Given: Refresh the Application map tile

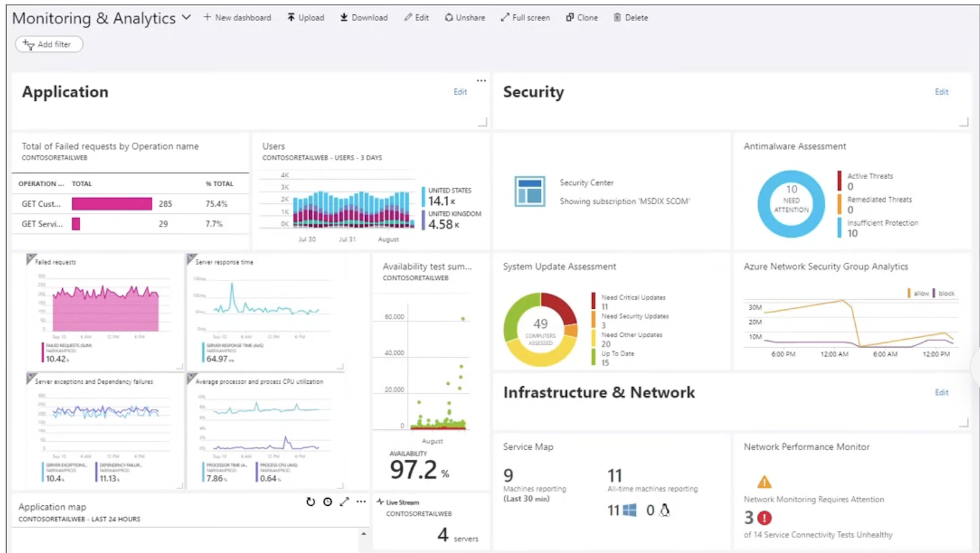Looking at the screenshot, I should [310, 502].
